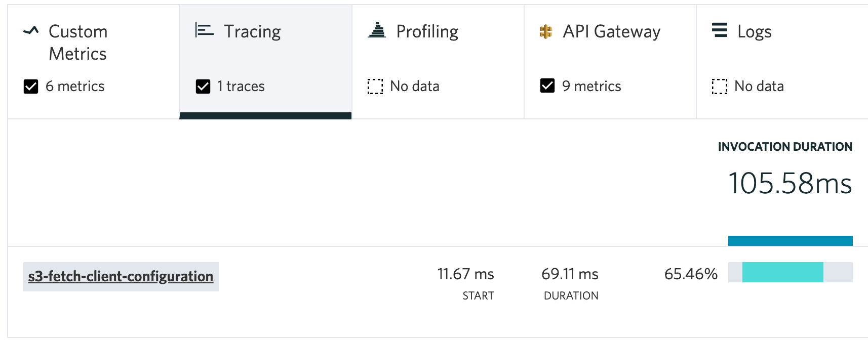
Task: Toggle the 6 metrics checkbox
Action: pos(31,87)
